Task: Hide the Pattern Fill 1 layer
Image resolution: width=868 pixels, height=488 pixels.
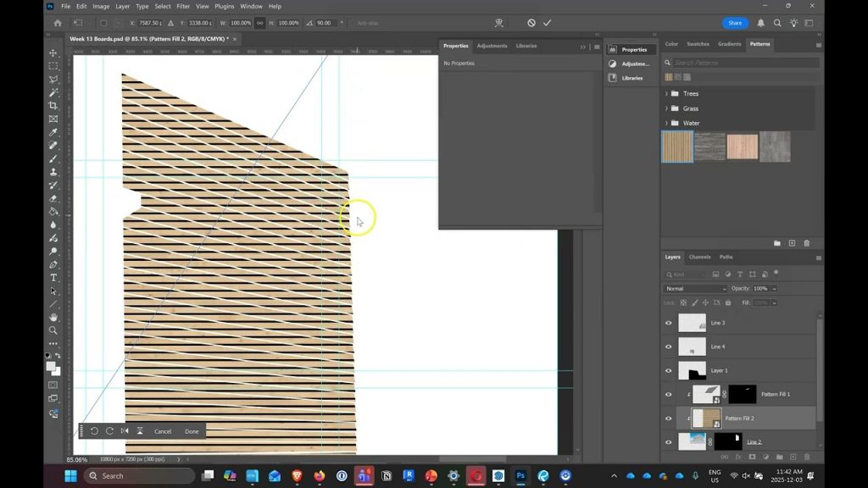Action: pyautogui.click(x=668, y=394)
